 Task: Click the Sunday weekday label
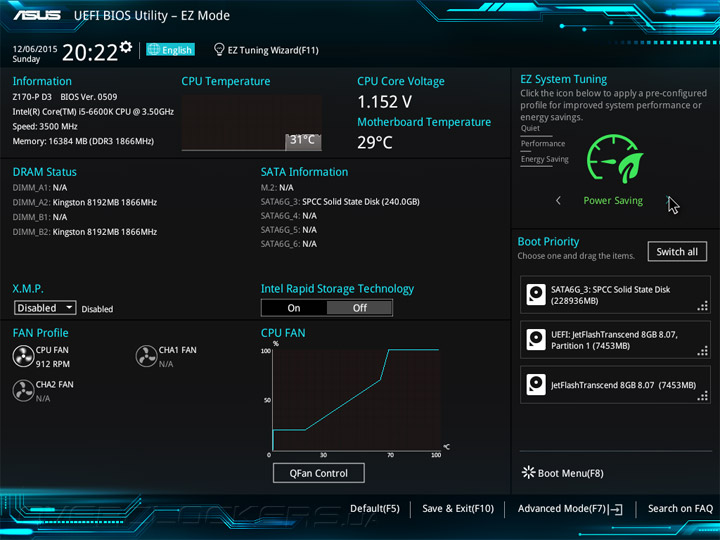(26, 59)
